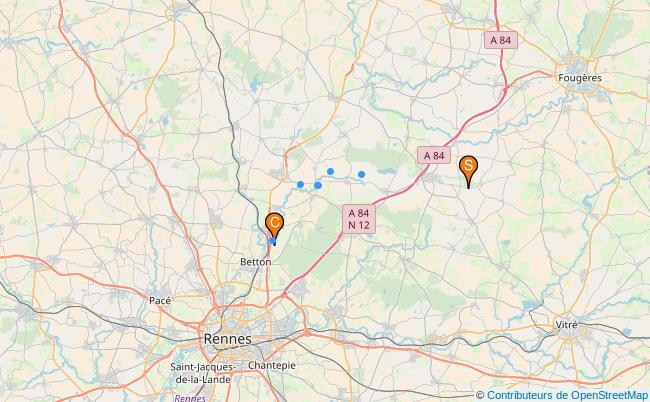This screenshot has width=650, height=402.
Task: Click the orange C marker pin
Action: (274, 226)
